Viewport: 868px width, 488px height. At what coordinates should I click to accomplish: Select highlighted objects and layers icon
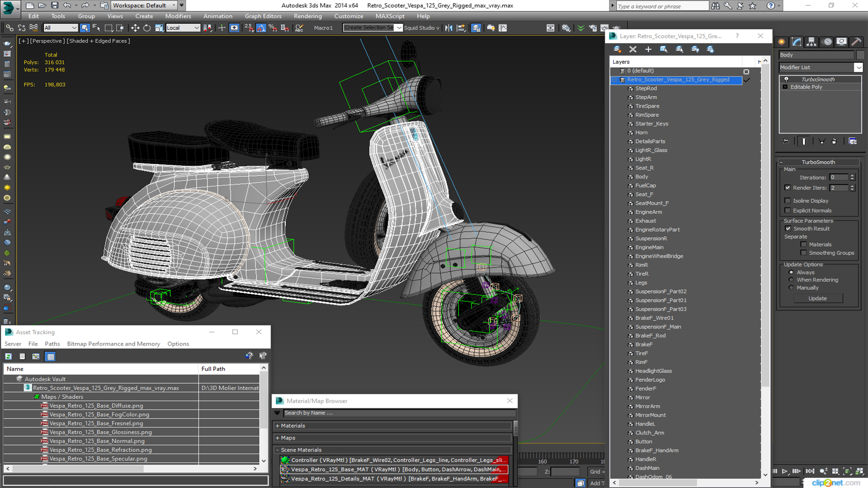[663, 49]
